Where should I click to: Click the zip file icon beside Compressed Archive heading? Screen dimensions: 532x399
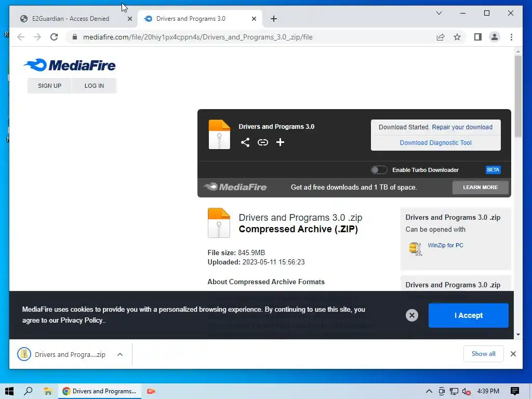[219, 222]
